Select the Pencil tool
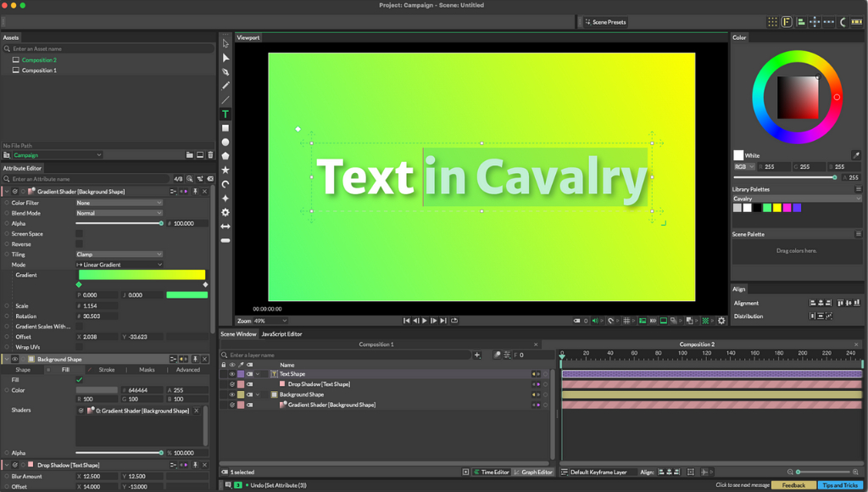Viewport: 868px width, 492px height. (x=225, y=86)
